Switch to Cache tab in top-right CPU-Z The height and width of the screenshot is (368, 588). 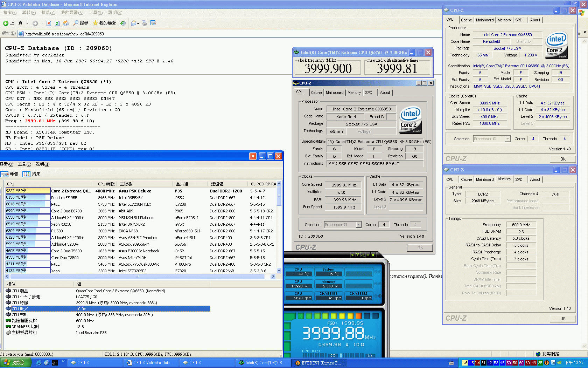pyautogui.click(x=466, y=20)
